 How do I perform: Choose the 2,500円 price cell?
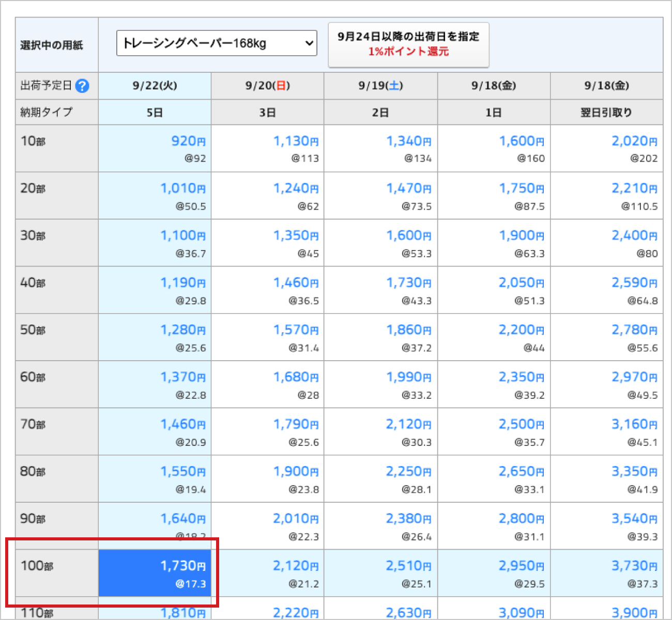(x=494, y=431)
